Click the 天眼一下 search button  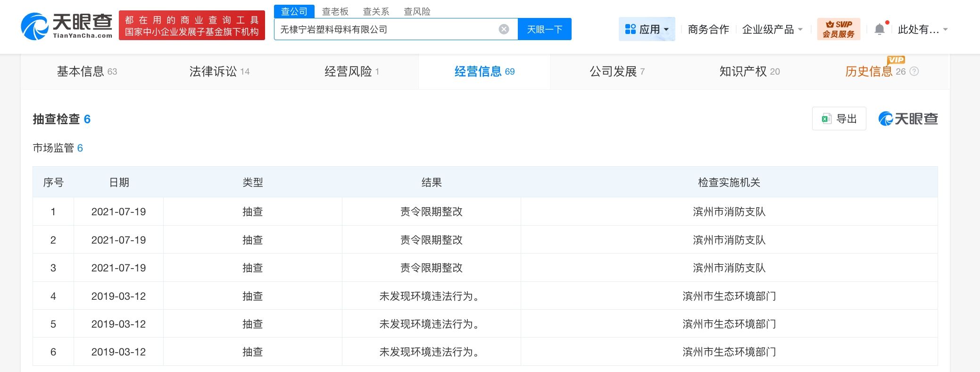pyautogui.click(x=545, y=29)
